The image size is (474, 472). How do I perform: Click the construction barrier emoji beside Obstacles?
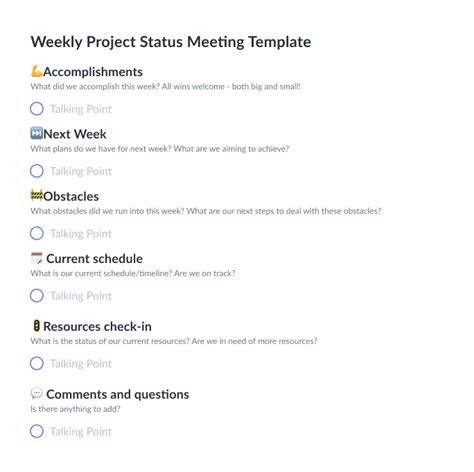[36, 196]
